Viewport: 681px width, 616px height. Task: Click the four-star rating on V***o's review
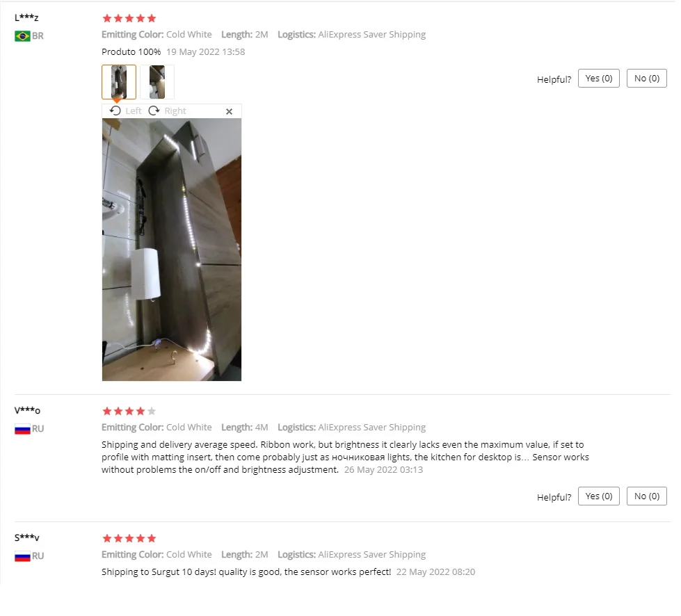click(x=129, y=411)
